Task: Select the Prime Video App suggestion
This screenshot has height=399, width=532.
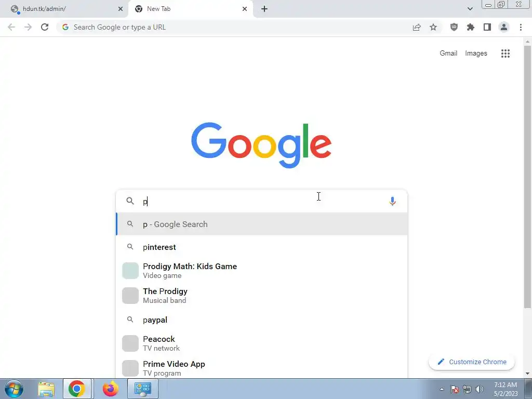Action: click(262, 368)
